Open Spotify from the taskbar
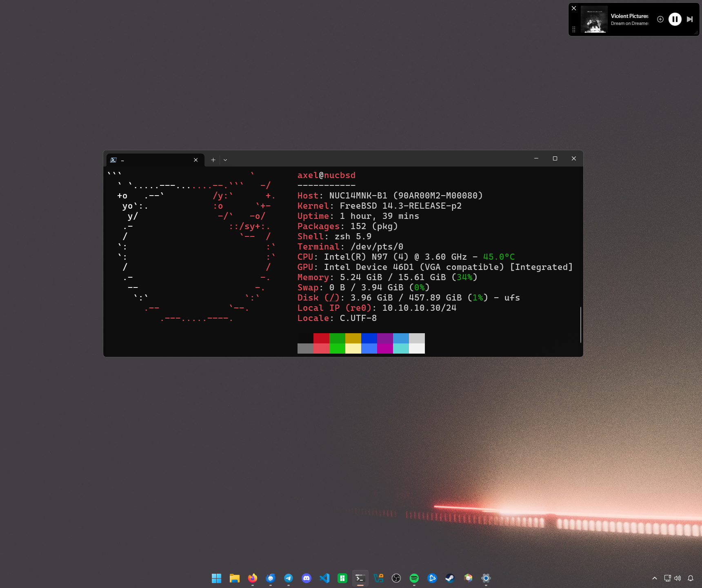702x588 pixels. [414, 578]
